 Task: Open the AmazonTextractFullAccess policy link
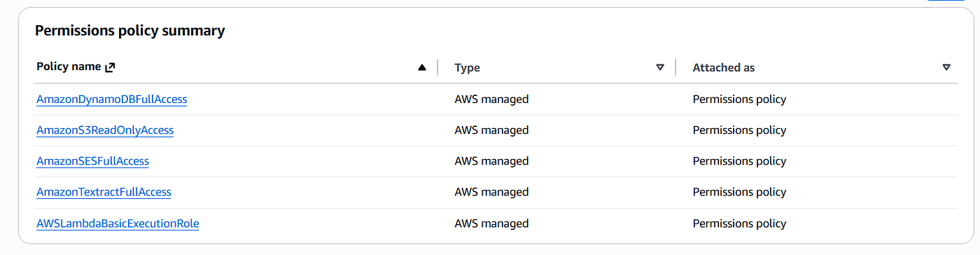(104, 192)
